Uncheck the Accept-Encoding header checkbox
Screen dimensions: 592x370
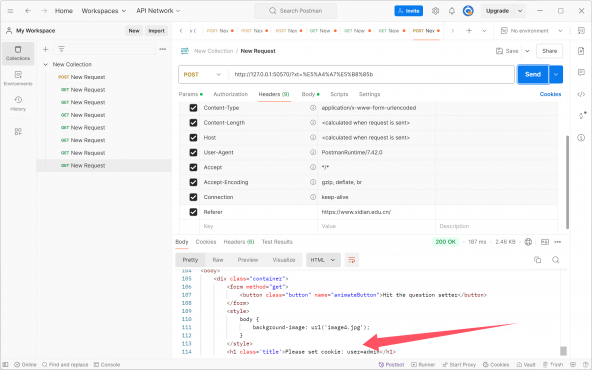coord(193,182)
